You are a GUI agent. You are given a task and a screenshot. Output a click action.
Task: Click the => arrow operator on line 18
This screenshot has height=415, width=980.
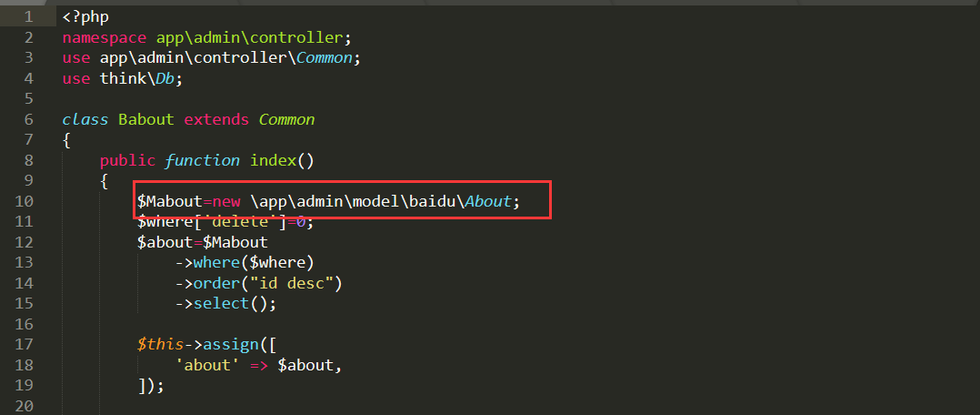[x=259, y=365]
